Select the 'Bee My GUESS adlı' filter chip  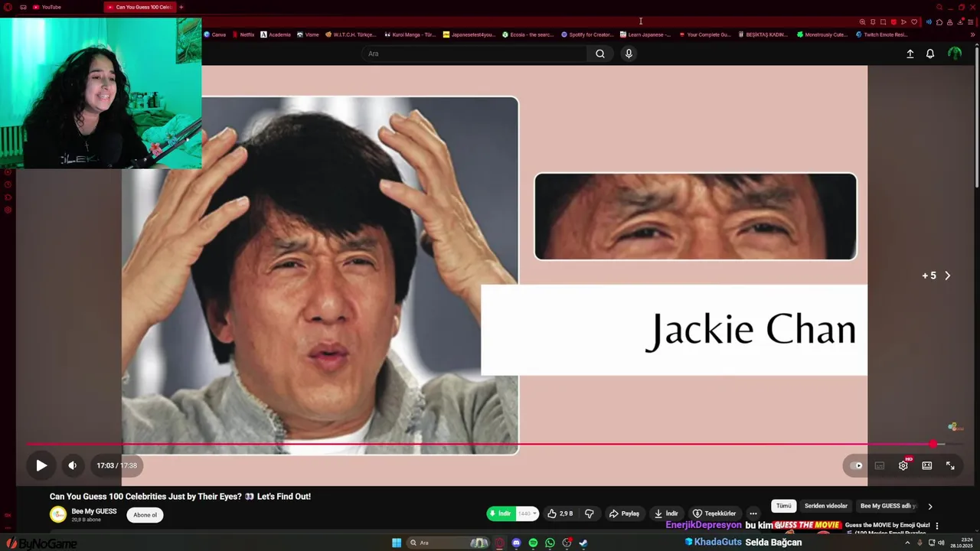tap(888, 506)
